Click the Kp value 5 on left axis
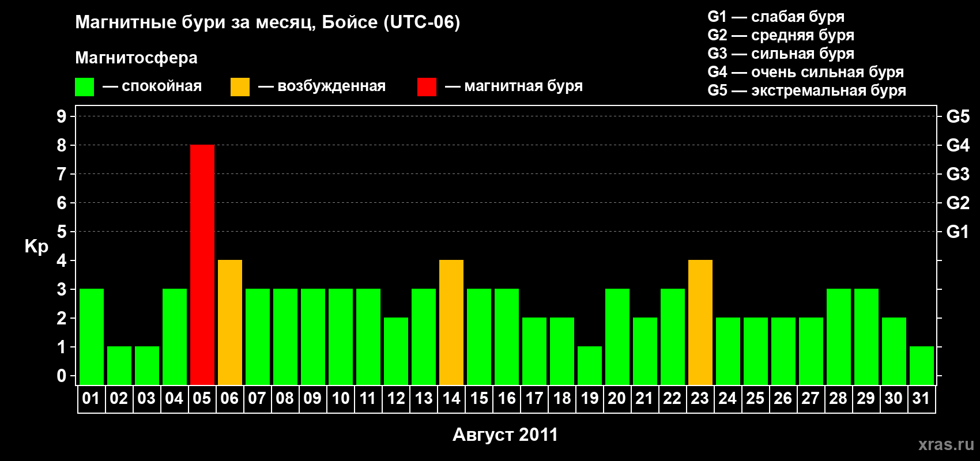 (62, 232)
